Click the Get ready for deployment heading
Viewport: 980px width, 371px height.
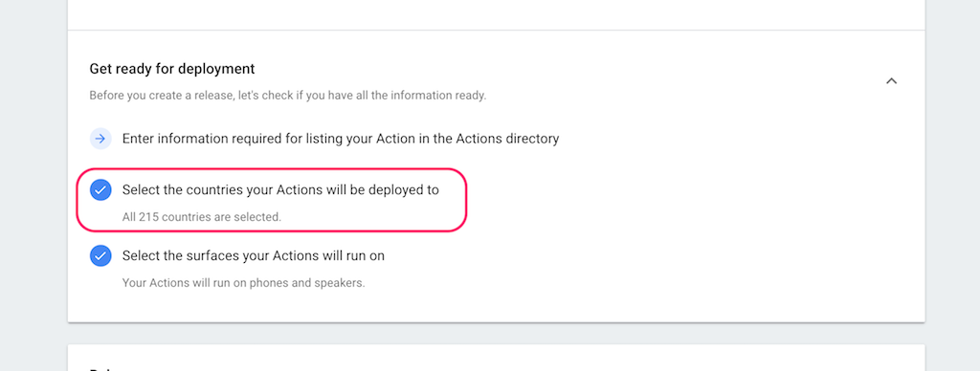point(172,69)
